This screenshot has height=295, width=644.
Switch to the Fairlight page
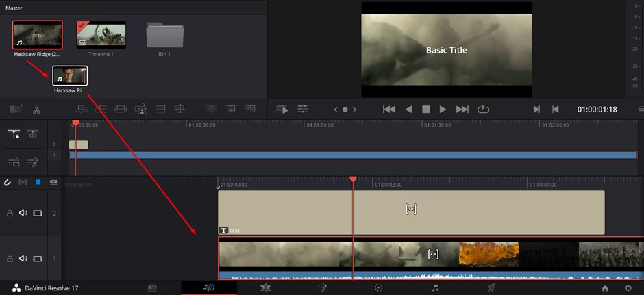pyautogui.click(x=435, y=288)
